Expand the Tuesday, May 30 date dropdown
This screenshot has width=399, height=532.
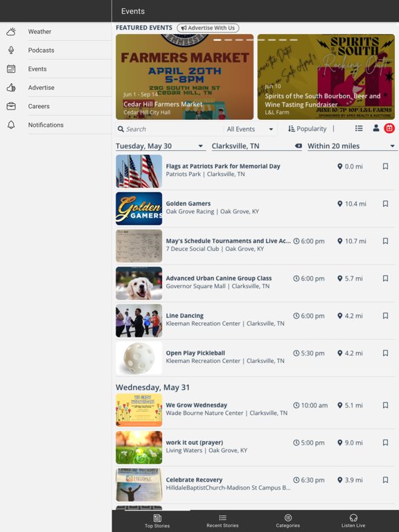point(160,146)
